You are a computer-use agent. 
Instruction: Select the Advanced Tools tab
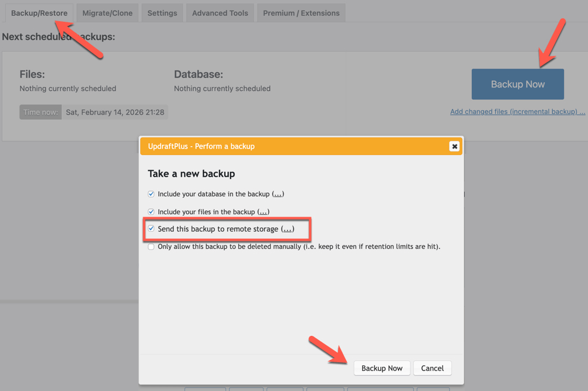coord(220,13)
